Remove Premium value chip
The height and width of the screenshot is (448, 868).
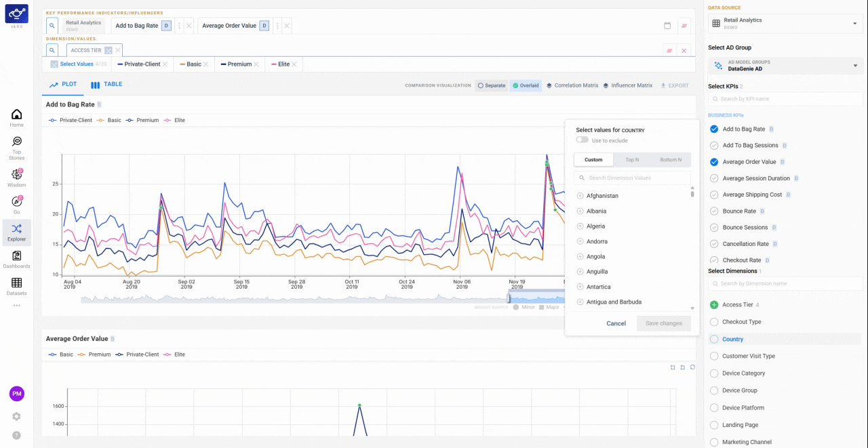tap(256, 64)
